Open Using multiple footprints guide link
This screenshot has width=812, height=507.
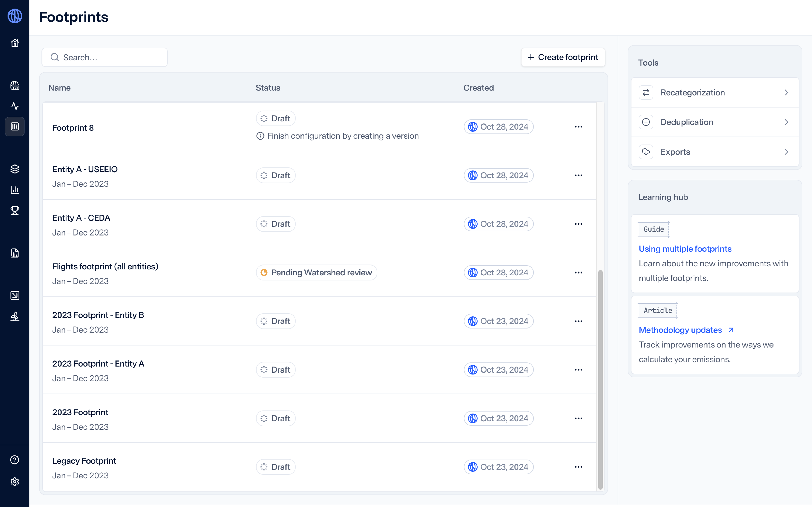click(x=685, y=249)
